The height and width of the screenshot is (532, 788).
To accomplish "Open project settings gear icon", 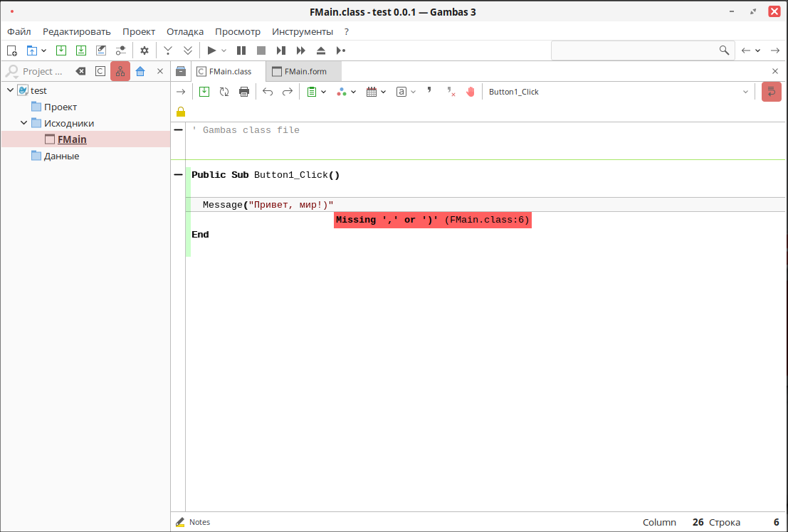I will coord(145,50).
